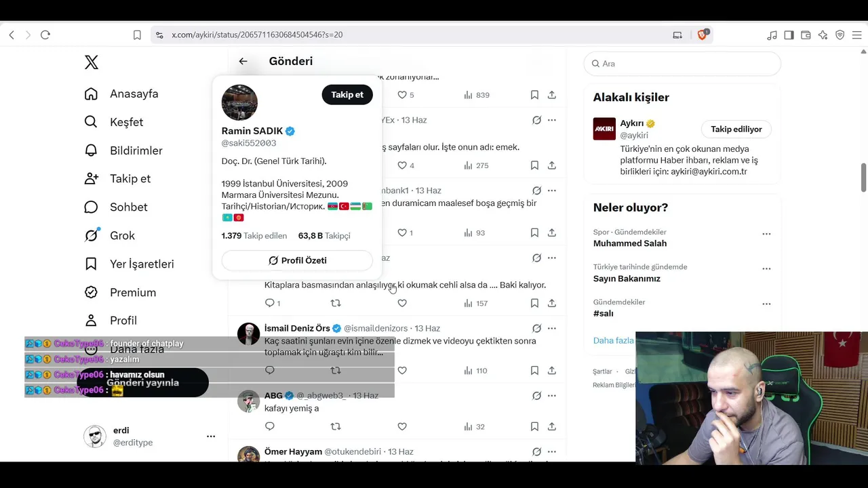Image resolution: width=868 pixels, height=488 pixels.
Task: Reply to ABG's 'kafayı yemiş a' post
Action: coord(270,426)
